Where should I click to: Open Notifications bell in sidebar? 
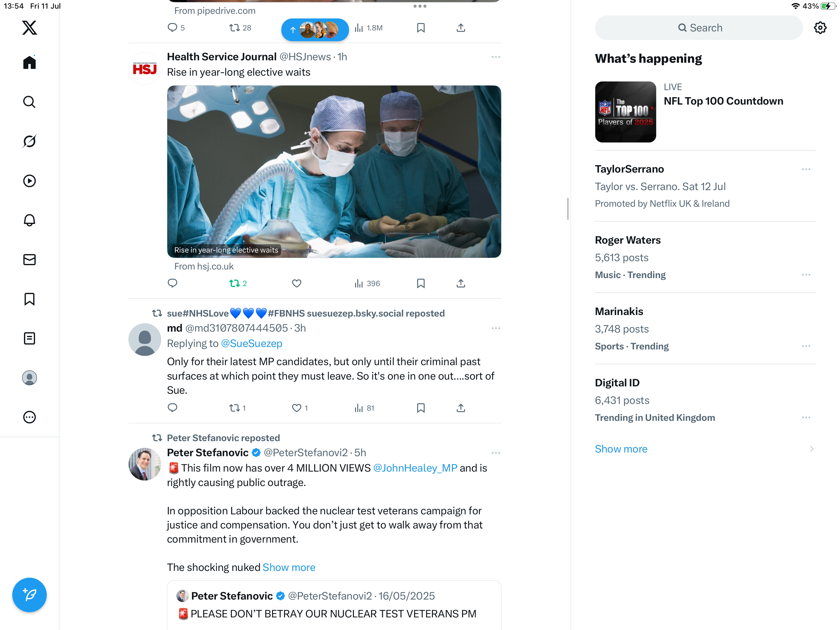click(29, 220)
